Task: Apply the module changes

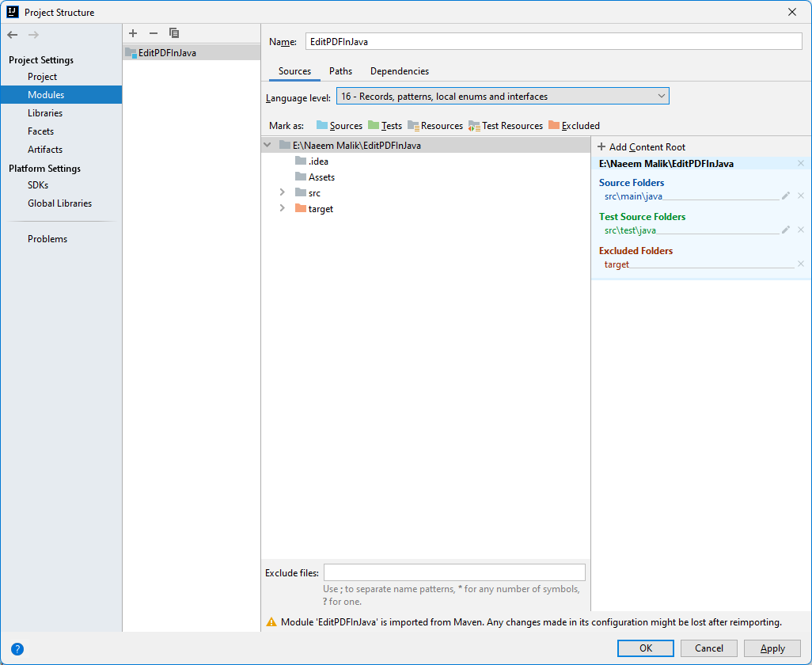Action: pyautogui.click(x=772, y=648)
